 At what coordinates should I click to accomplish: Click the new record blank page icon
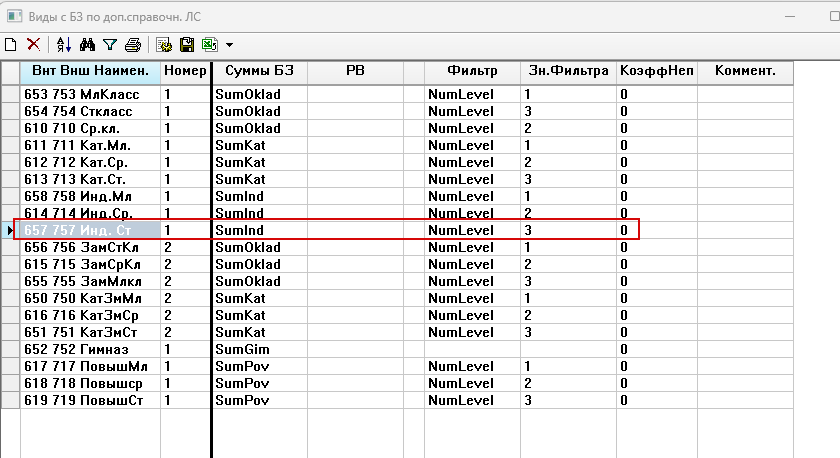(x=10, y=44)
